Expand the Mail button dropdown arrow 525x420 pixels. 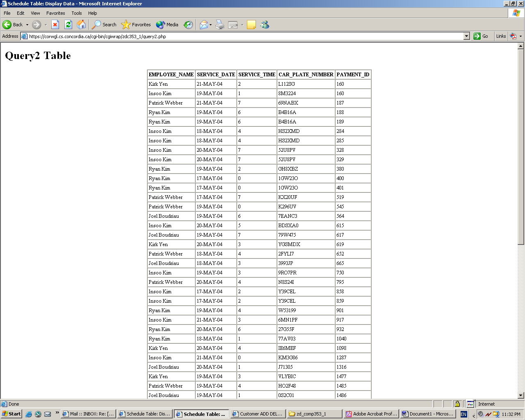pyautogui.click(x=211, y=25)
